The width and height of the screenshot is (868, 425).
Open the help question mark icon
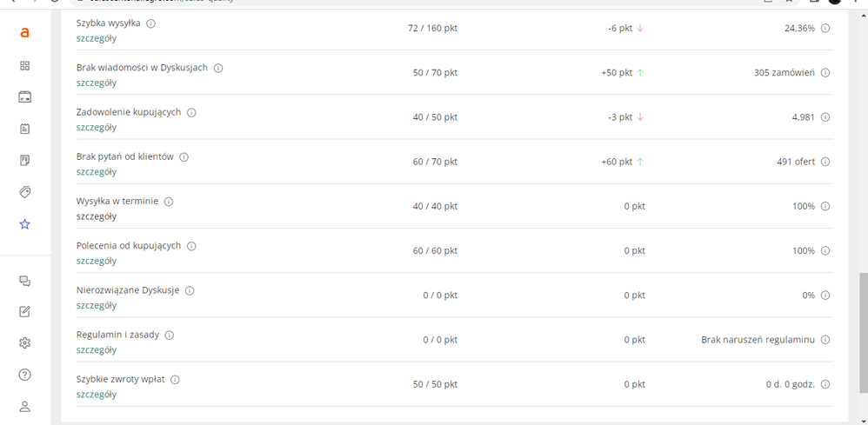point(24,375)
